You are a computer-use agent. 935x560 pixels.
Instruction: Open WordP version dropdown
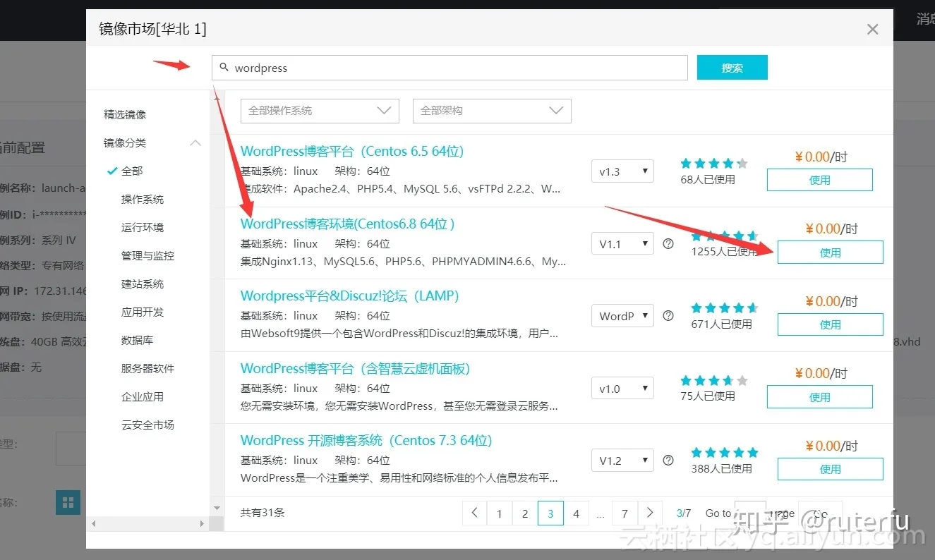622,316
